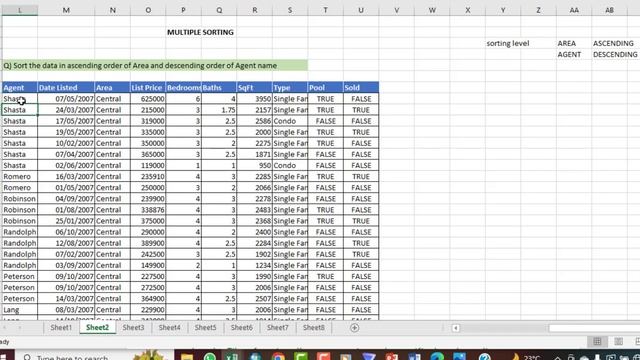The image size is (640, 360).
Task: Select column P header
Action: (183, 10)
